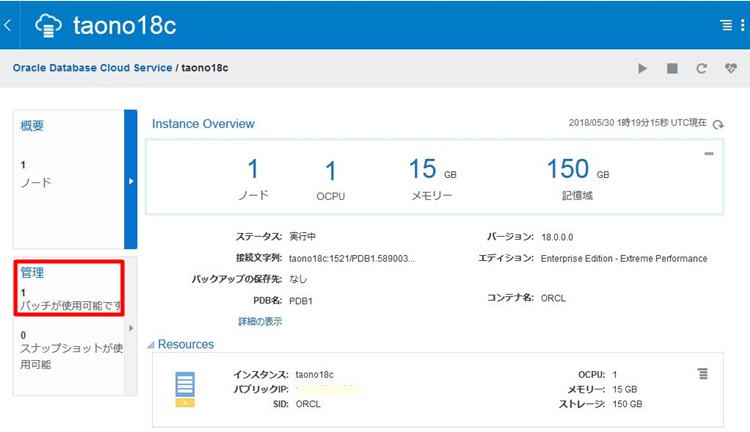Open the health check heart icon
The width and height of the screenshot is (750, 432).
[x=730, y=69]
